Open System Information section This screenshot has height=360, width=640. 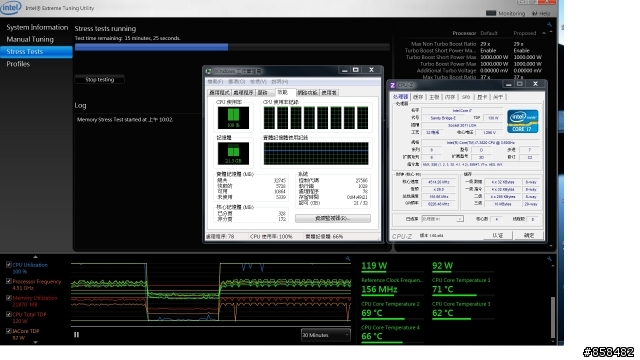(37, 27)
